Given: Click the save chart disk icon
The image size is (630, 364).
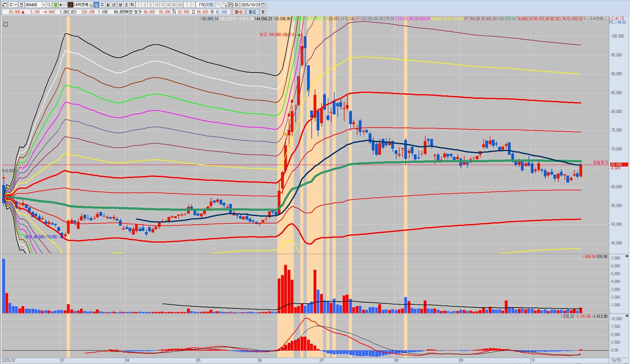Looking at the screenshot, I should (230, 5).
